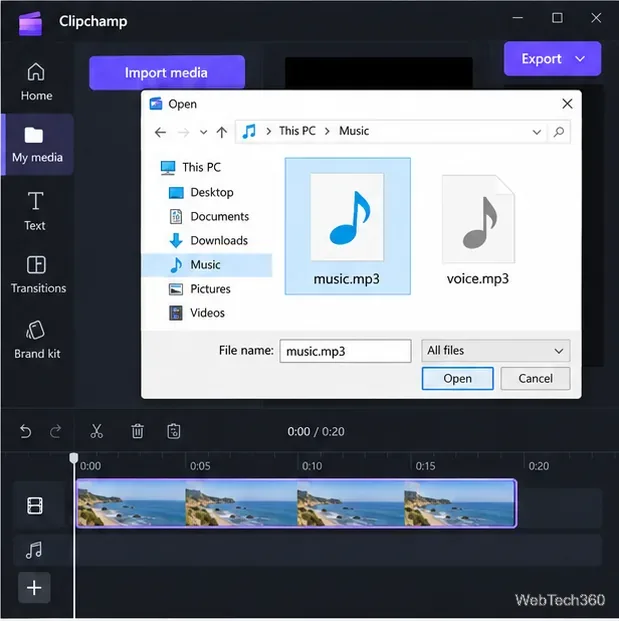Click the File name input field
Viewport: 619px width, 621px height.
click(345, 351)
